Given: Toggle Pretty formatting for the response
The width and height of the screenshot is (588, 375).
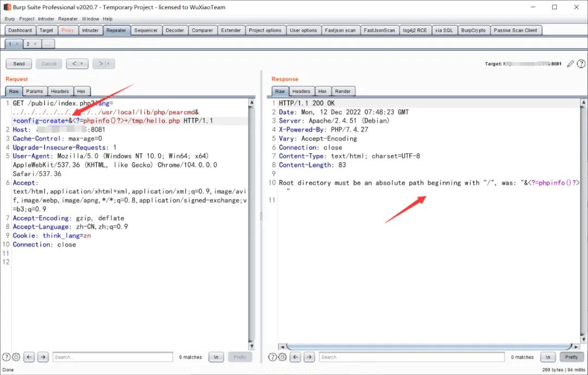Looking at the screenshot, I should [x=571, y=357].
